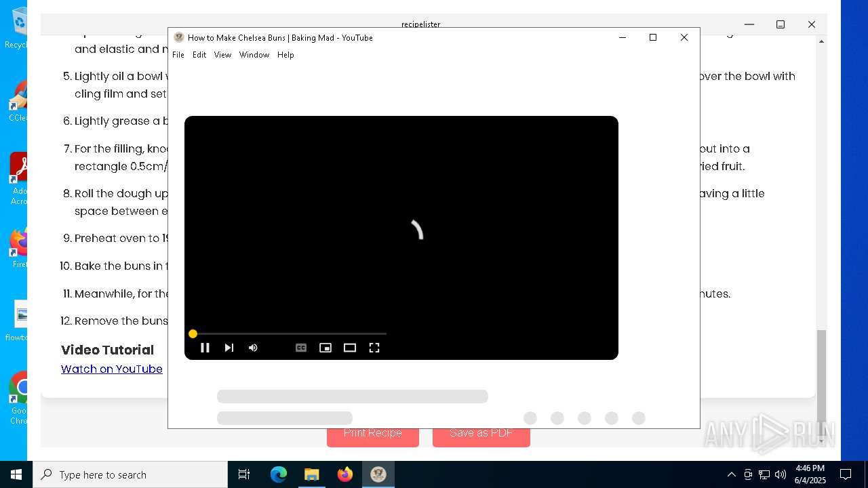Mute the video volume
This screenshot has height=488, width=868.
click(x=253, y=348)
